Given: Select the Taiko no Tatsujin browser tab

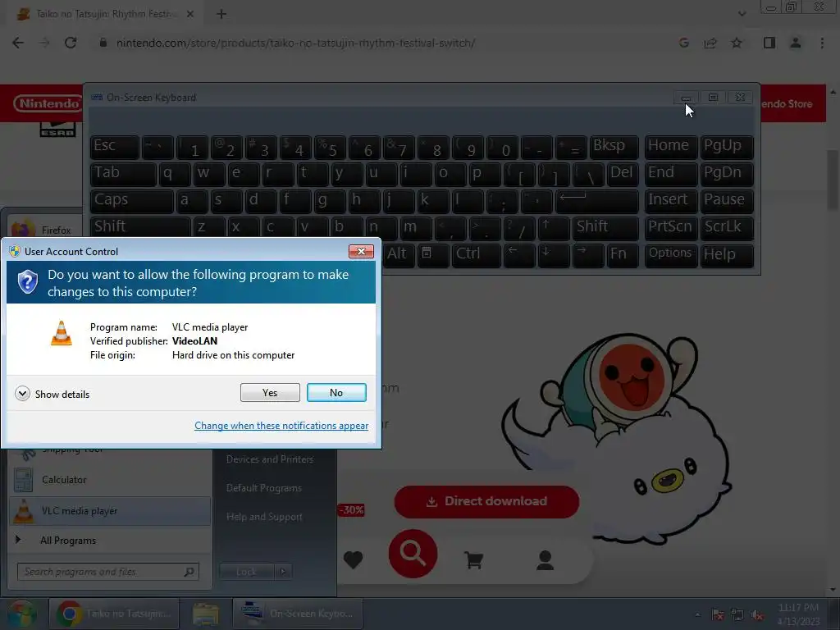Looking at the screenshot, I should coord(102,15).
